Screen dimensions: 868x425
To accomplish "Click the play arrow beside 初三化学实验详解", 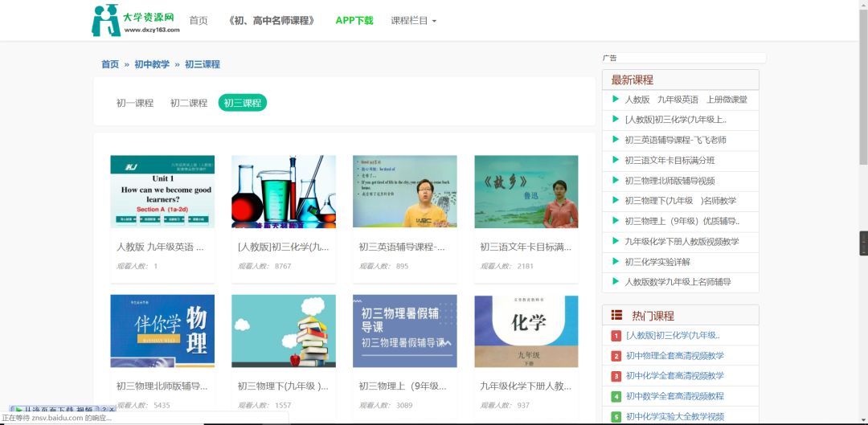I will tap(616, 261).
